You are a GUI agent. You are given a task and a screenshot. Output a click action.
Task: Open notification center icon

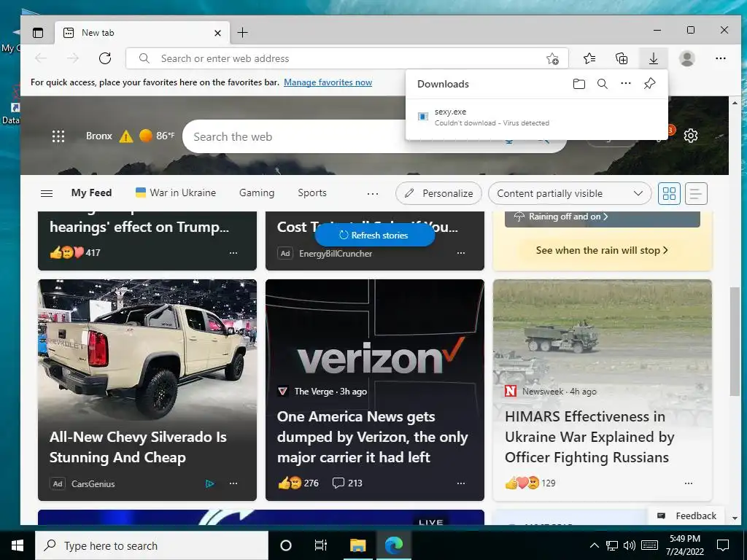point(723,545)
